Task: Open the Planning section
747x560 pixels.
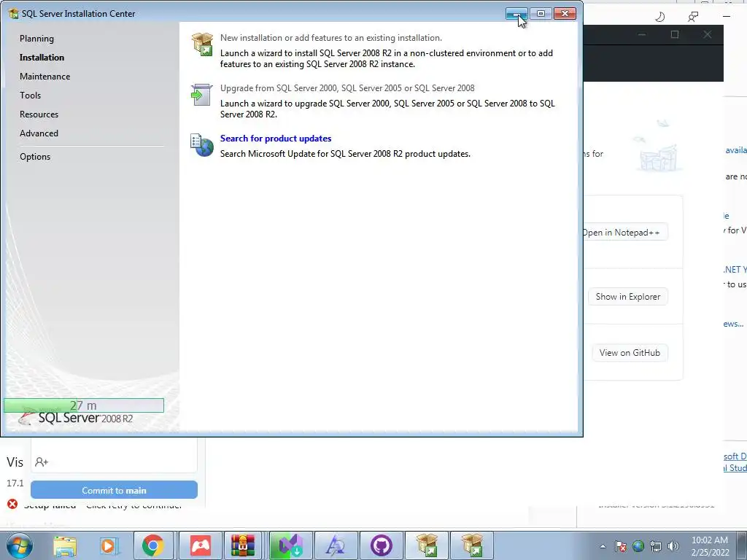Action: (36, 39)
